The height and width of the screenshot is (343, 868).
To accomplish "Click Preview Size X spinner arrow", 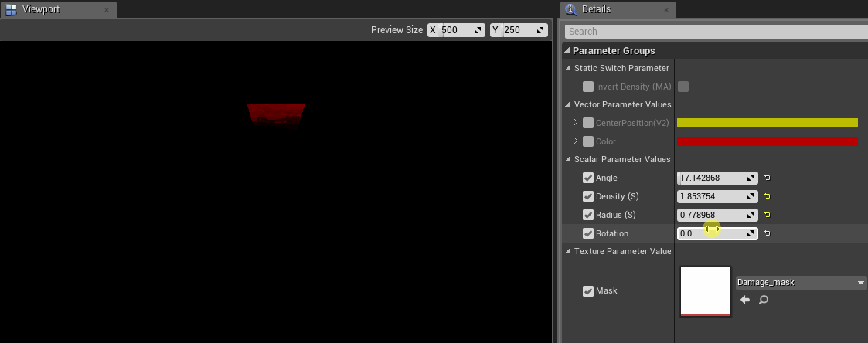I will [477, 30].
